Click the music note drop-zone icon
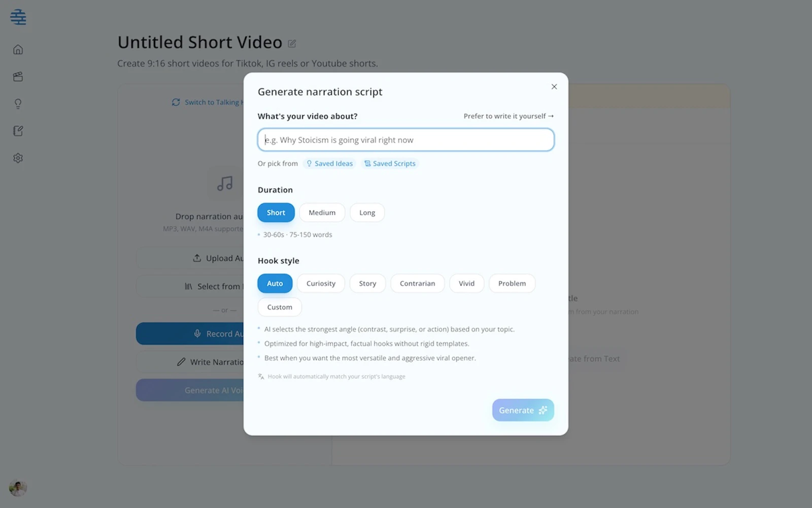The image size is (812, 508). coord(225,183)
